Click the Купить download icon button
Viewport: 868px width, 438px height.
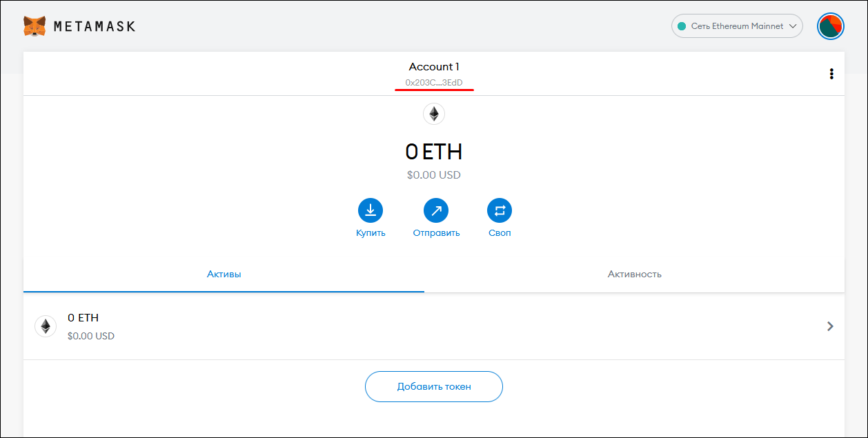click(371, 210)
